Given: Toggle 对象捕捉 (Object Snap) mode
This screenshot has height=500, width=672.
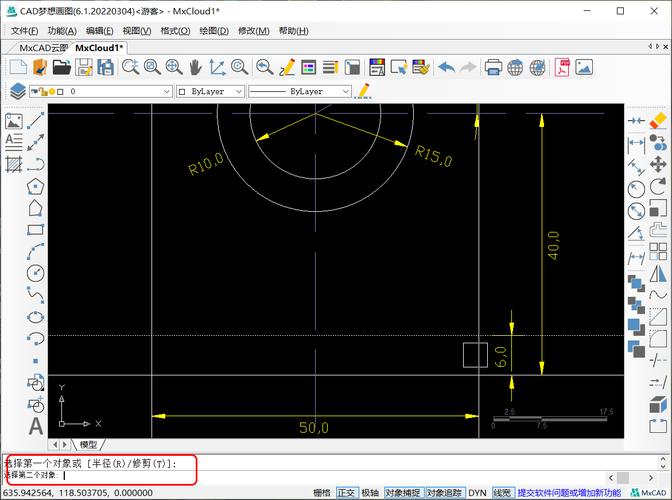Looking at the screenshot, I should pyautogui.click(x=403, y=493).
